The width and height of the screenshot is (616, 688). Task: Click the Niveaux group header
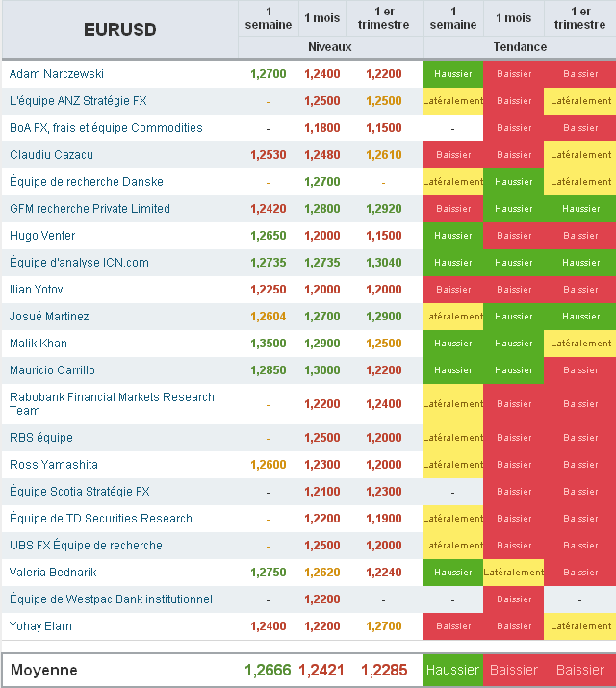(x=330, y=47)
